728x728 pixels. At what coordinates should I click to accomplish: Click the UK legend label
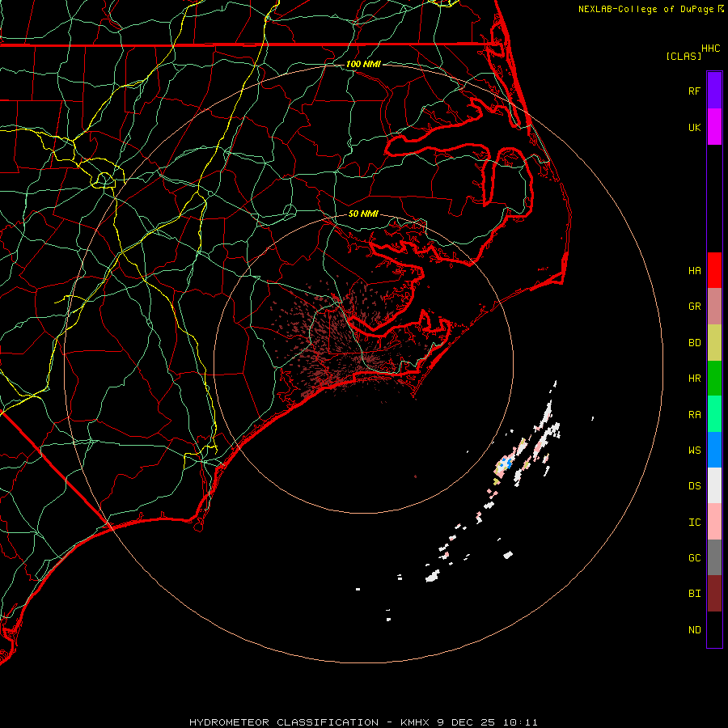coord(694,127)
